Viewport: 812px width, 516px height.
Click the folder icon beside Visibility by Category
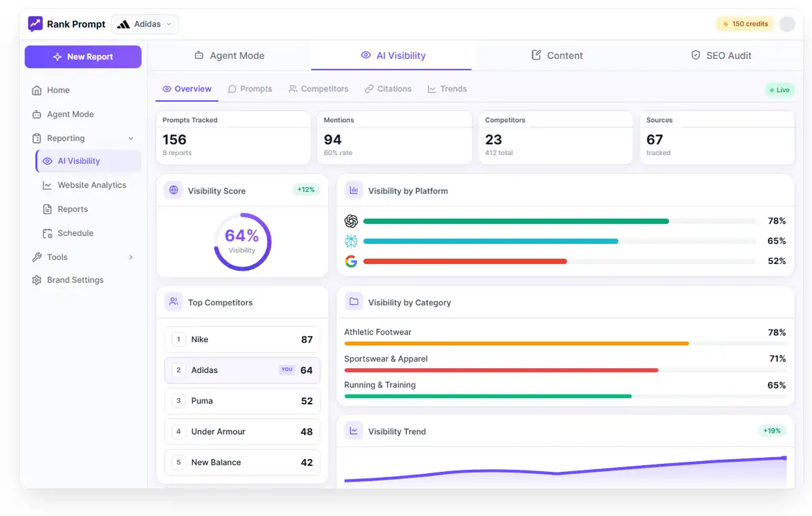(354, 302)
